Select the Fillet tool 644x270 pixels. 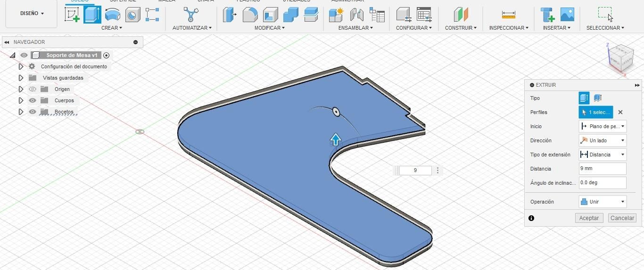click(250, 15)
